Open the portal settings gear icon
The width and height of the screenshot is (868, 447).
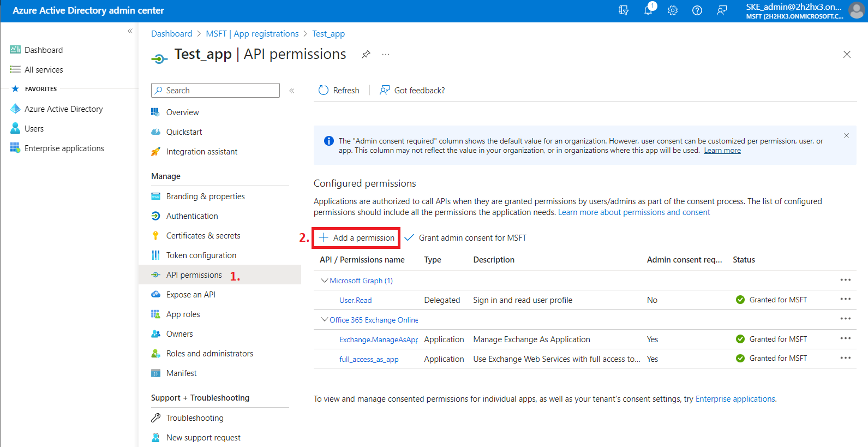673,10
